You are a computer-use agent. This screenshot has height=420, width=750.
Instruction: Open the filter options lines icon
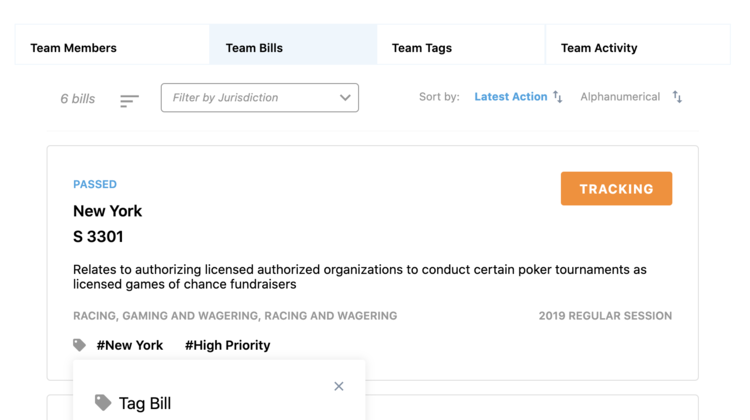pos(129,100)
